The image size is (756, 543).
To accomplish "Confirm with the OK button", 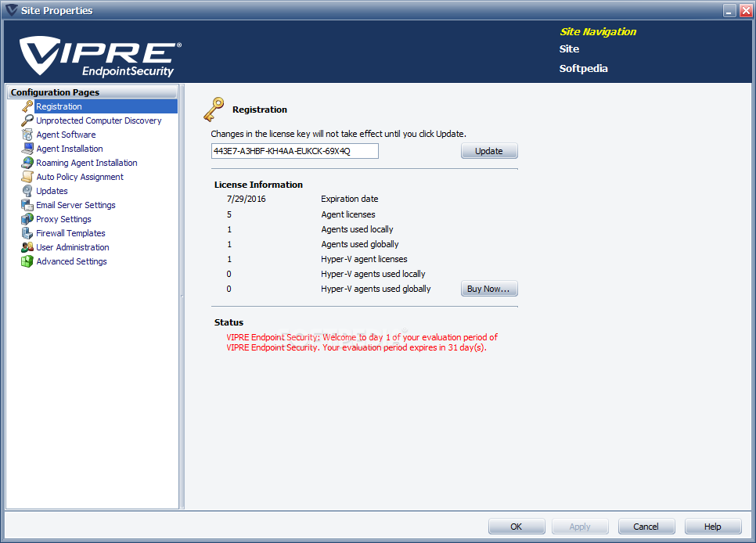I will point(517,526).
